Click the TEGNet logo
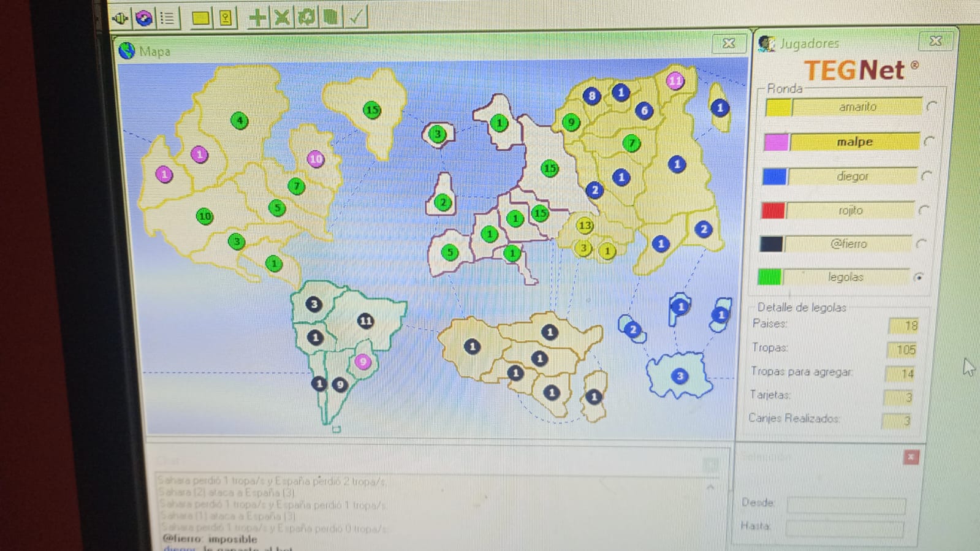 [x=861, y=70]
